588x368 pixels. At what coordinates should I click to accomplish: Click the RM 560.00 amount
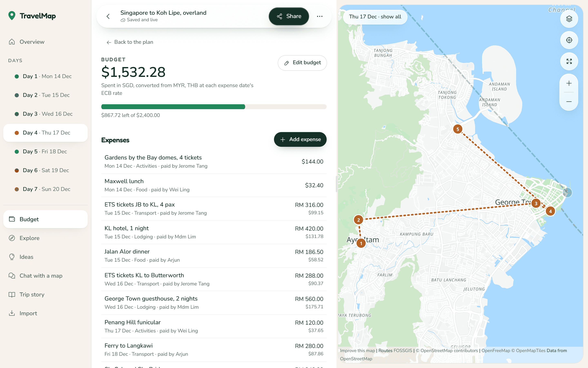(309, 299)
